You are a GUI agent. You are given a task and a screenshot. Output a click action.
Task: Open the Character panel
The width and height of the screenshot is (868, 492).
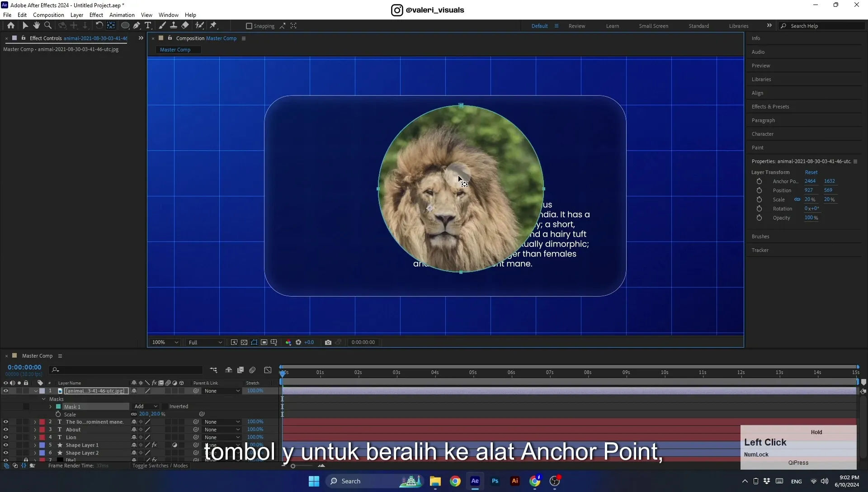pyautogui.click(x=763, y=134)
